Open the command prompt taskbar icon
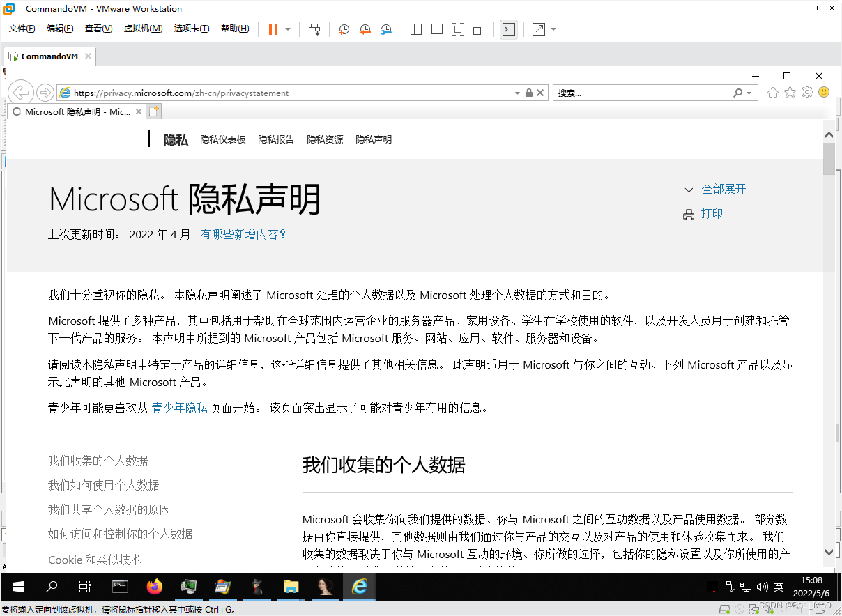 pyautogui.click(x=120, y=587)
